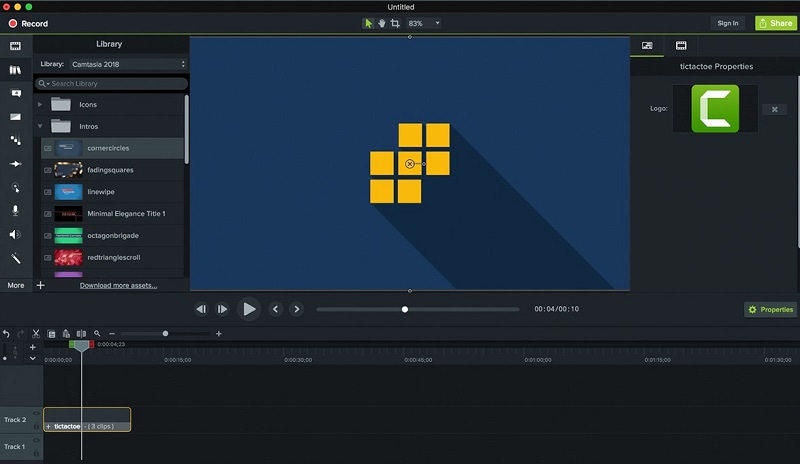800x464 pixels.
Task: Add new library item with plus
Action: pos(40,285)
